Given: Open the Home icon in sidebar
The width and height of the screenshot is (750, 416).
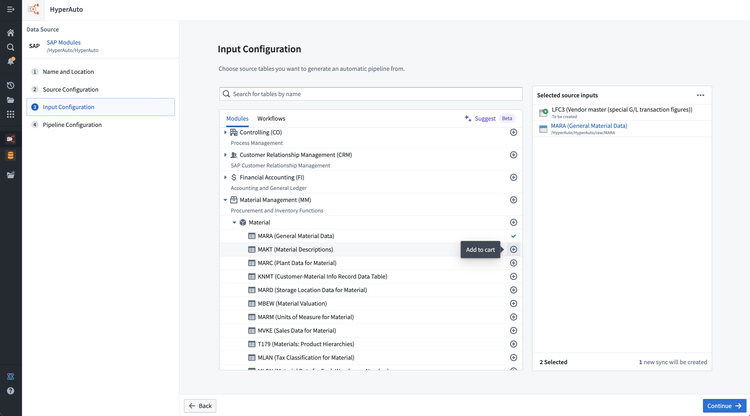Looking at the screenshot, I should (x=11, y=33).
